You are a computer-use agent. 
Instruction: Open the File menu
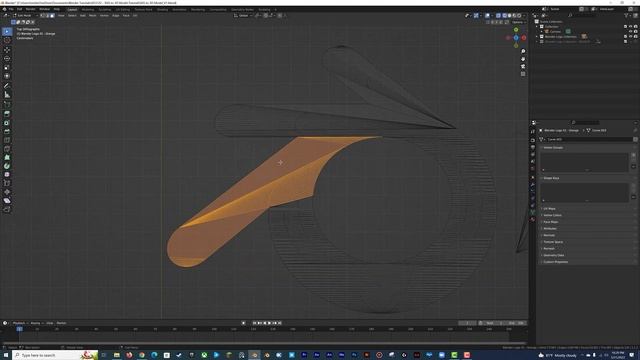tap(11, 9)
